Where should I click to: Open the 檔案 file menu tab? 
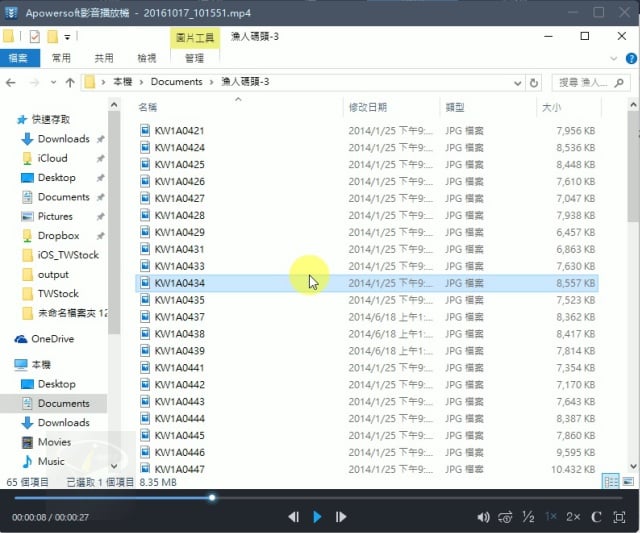[19, 58]
